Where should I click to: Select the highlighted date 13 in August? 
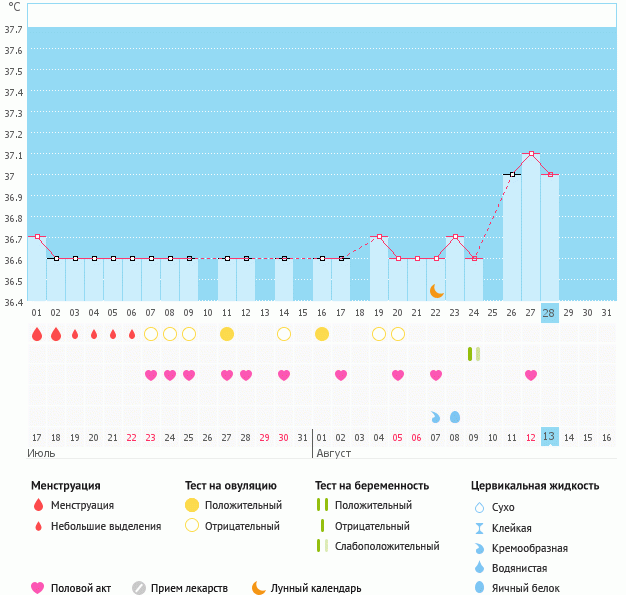[x=549, y=437]
